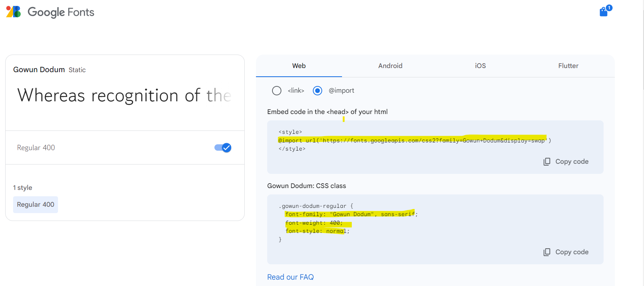Viewport: 644px width, 286px height.
Task: Click the copy icon for embed code
Action: point(547,162)
